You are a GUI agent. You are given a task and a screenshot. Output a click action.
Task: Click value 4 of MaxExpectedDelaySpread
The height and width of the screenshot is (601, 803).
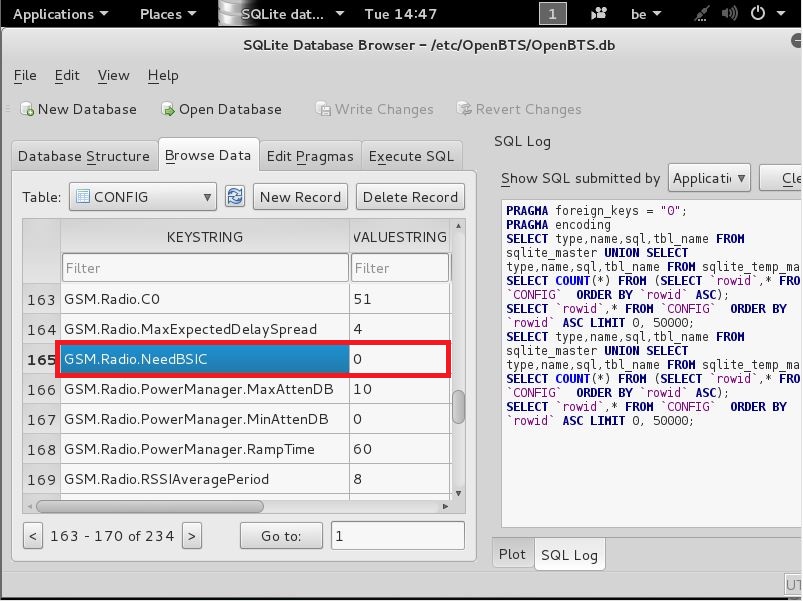coord(399,329)
